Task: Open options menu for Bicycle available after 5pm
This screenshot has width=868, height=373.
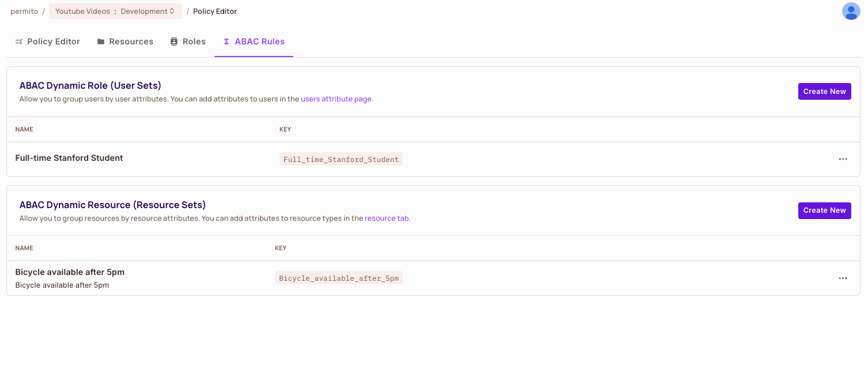Action: point(843,278)
